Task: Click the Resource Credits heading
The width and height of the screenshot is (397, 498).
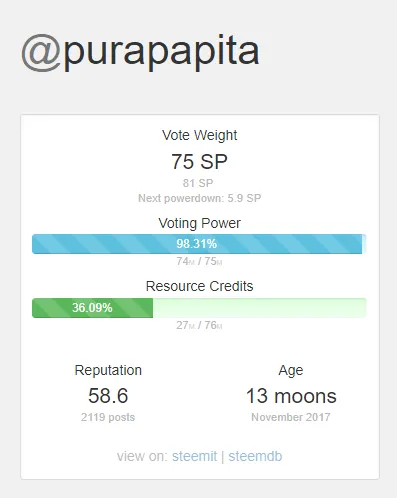Action: pyautogui.click(x=199, y=286)
